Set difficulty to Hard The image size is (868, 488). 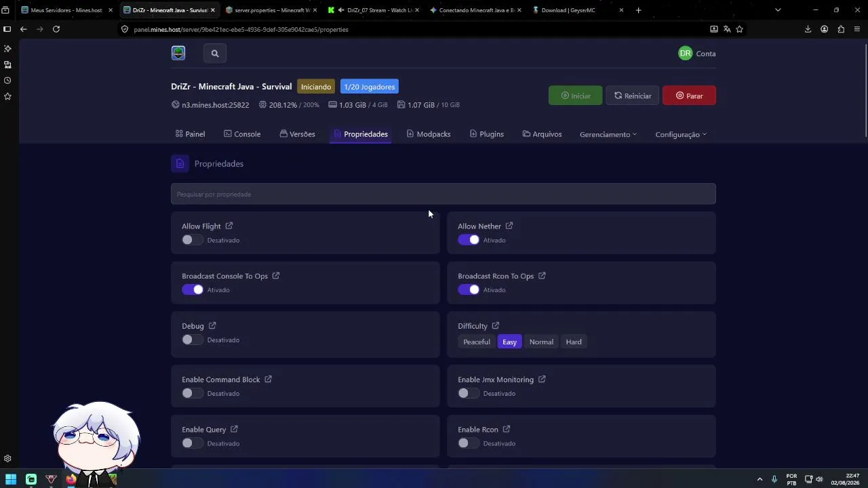574,342
